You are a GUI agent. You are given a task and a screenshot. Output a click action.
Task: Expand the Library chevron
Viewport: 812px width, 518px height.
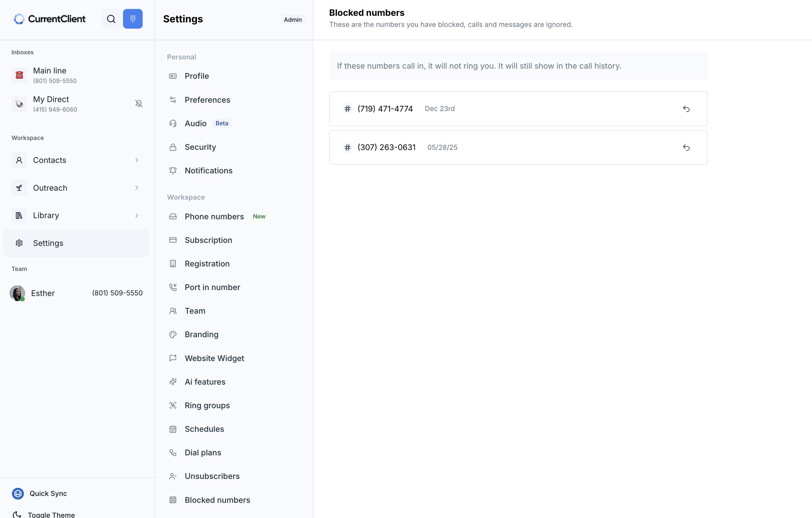(136, 216)
